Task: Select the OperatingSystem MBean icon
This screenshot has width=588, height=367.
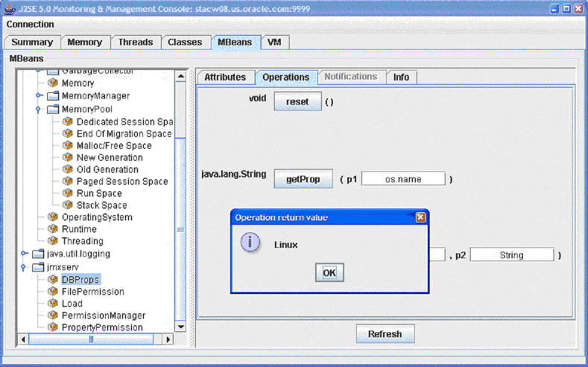Action: coord(53,217)
